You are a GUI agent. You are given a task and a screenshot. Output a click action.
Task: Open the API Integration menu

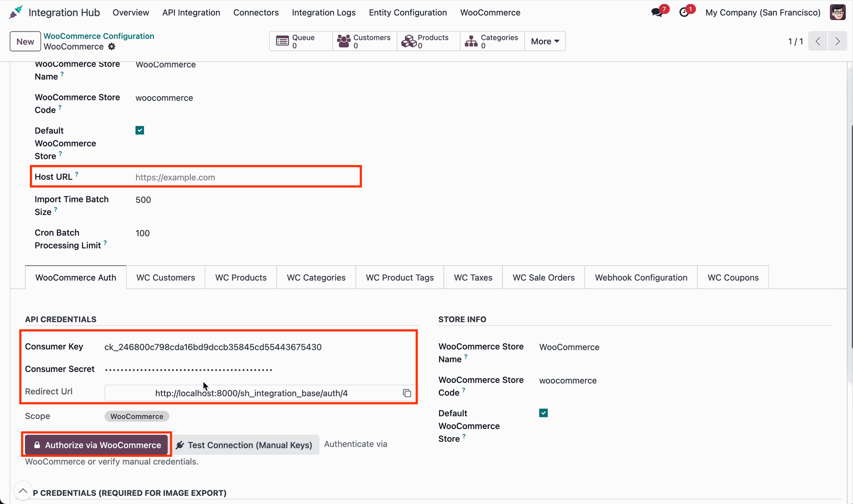coord(191,12)
